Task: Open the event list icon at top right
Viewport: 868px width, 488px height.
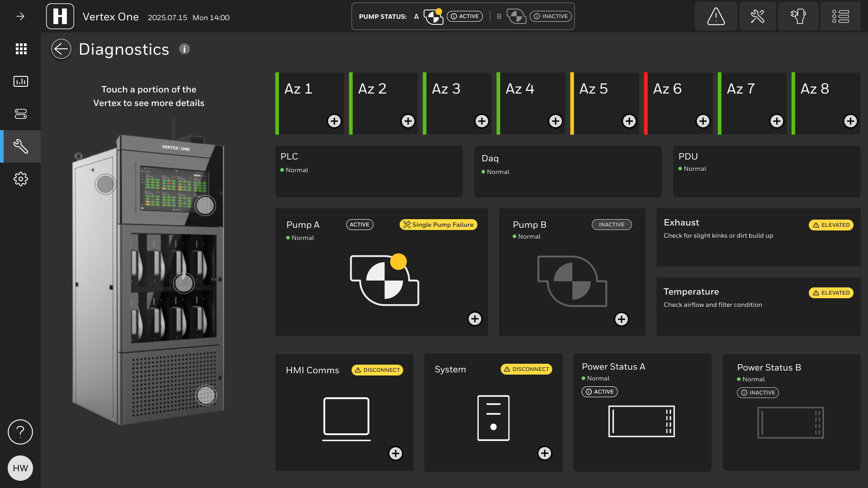Action: 840,17
